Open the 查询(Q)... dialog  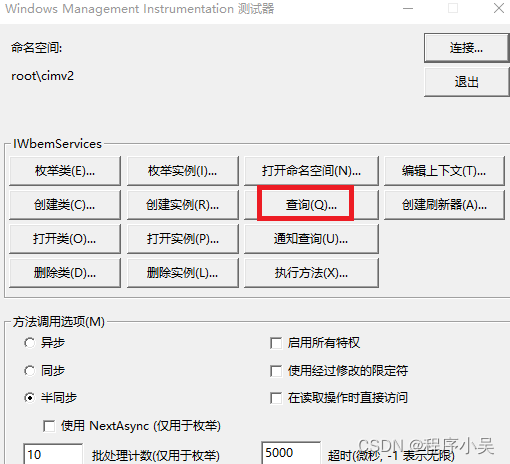click(311, 205)
